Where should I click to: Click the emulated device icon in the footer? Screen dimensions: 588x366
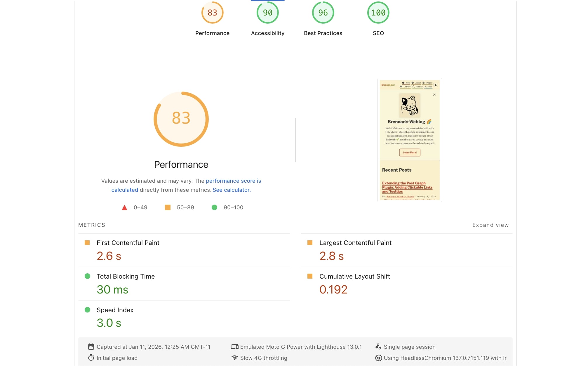pos(235,346)
